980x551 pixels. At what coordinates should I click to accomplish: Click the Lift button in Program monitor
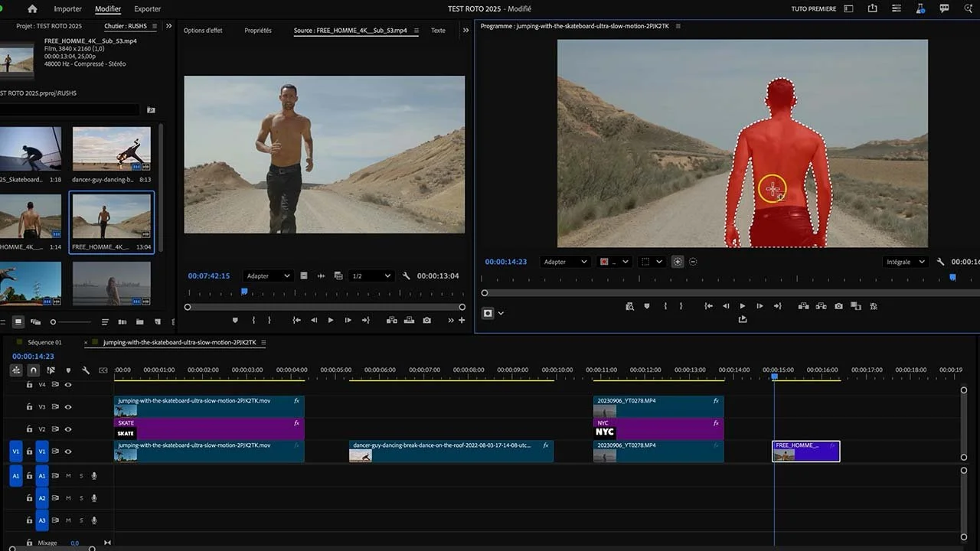(x=803, y=306)
